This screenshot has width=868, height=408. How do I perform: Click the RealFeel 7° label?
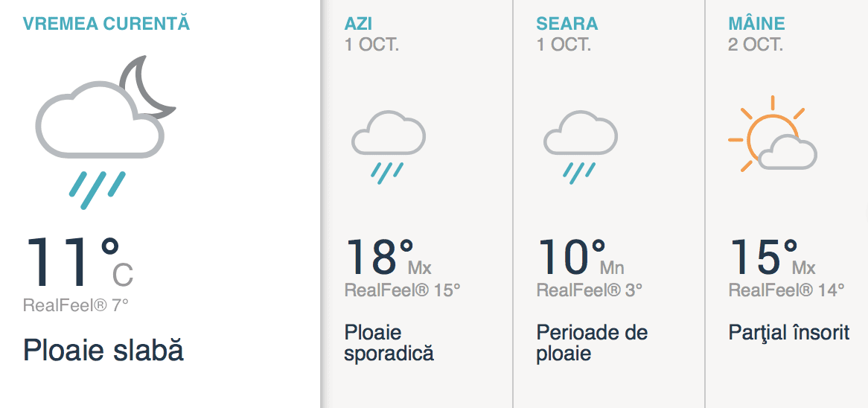76,305
